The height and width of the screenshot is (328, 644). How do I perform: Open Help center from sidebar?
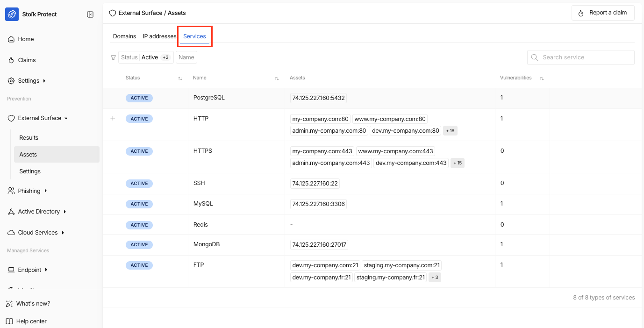[x=31, y=321]
